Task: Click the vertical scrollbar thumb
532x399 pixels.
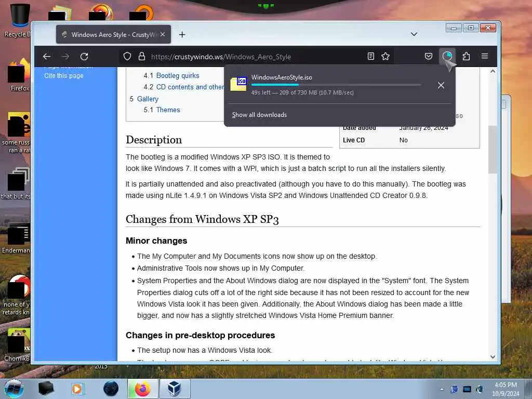Action: click(493, 149)
